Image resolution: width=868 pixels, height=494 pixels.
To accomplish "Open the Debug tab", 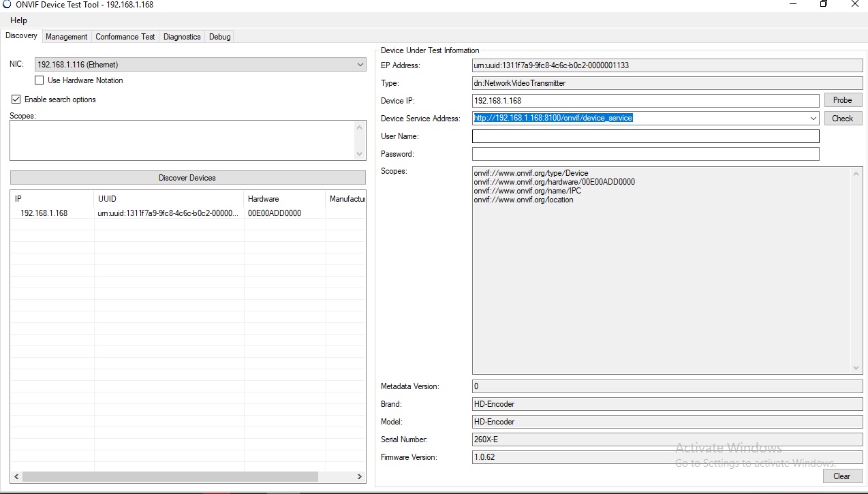I will [x=219, y=37].
